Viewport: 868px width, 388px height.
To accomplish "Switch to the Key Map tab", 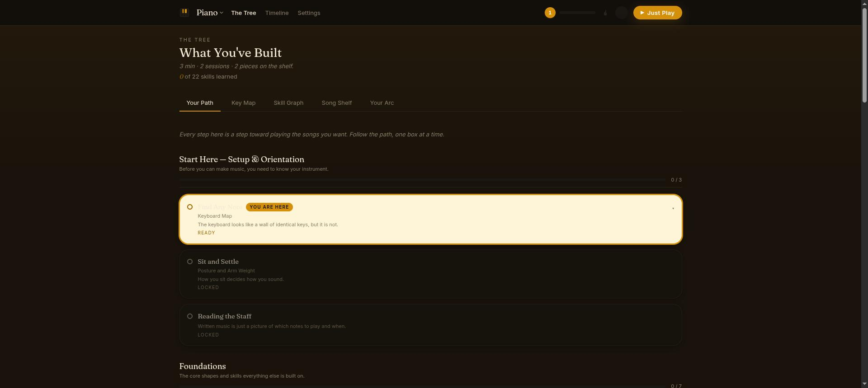I will (x=243, y=103).
